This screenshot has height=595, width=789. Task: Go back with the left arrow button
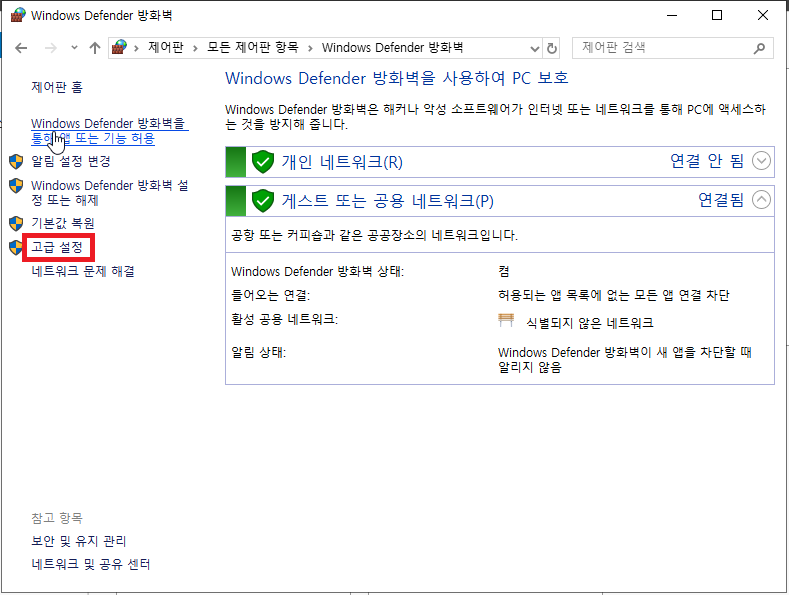21,48
